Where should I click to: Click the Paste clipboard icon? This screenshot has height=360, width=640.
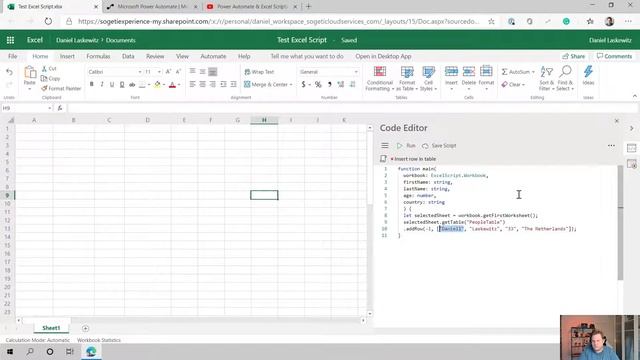pos(30,73)
